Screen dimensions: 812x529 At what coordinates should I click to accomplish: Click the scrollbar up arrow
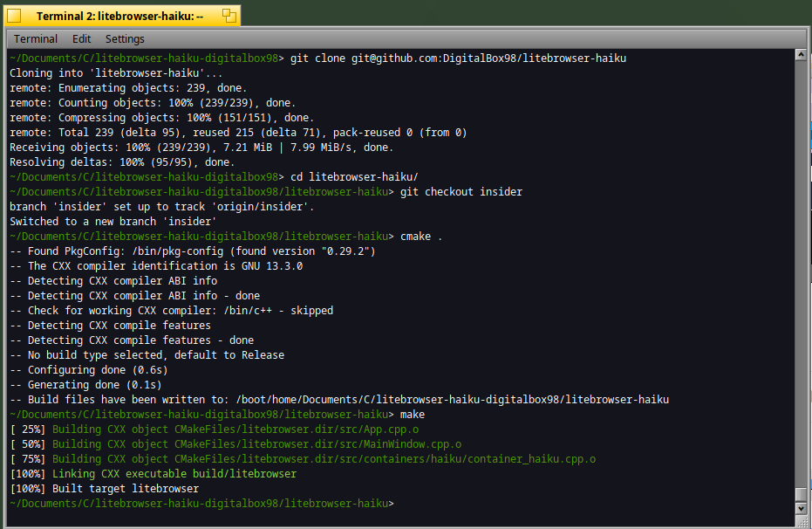801,55
